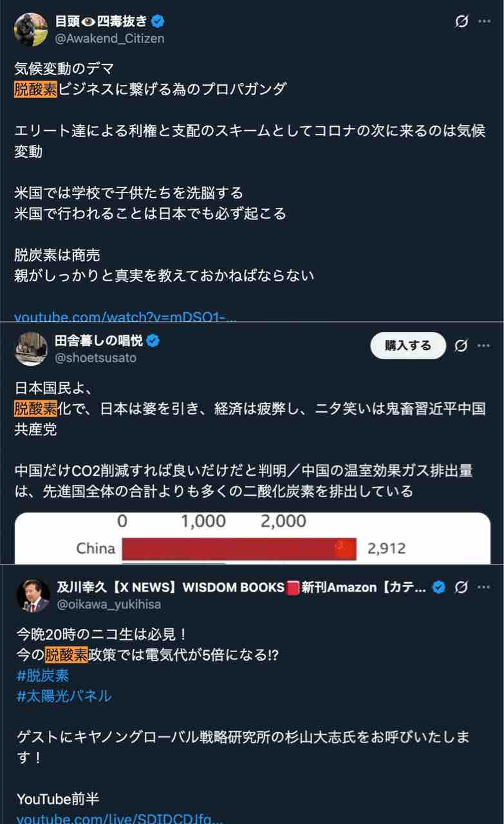Open youtube.com/live link in third post

[120, 818]
